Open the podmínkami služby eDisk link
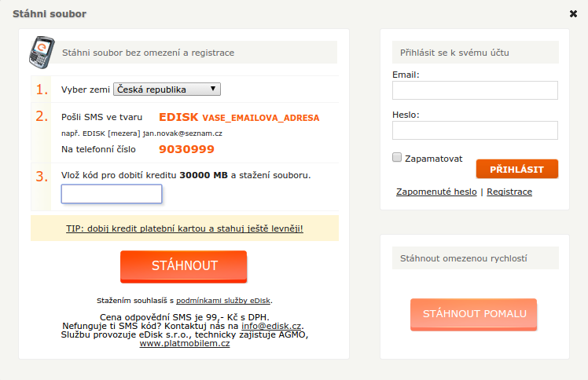 (223, 301)
